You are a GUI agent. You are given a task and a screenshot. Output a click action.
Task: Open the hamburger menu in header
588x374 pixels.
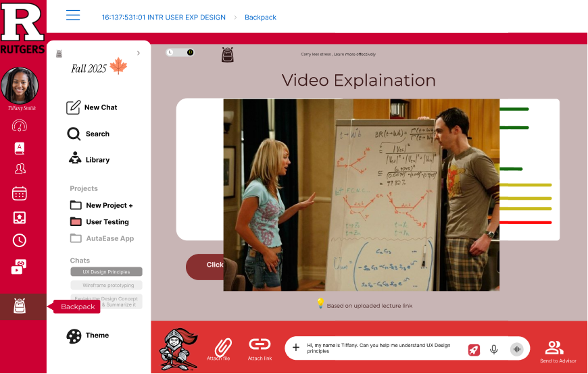coord(73,15)
